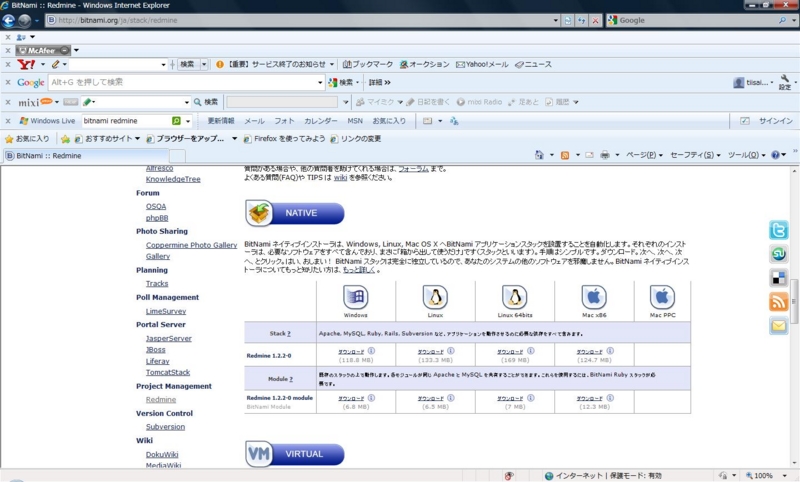Click the Help question mark icon
The image size is (800, 482).
click(x=776, y=155)
